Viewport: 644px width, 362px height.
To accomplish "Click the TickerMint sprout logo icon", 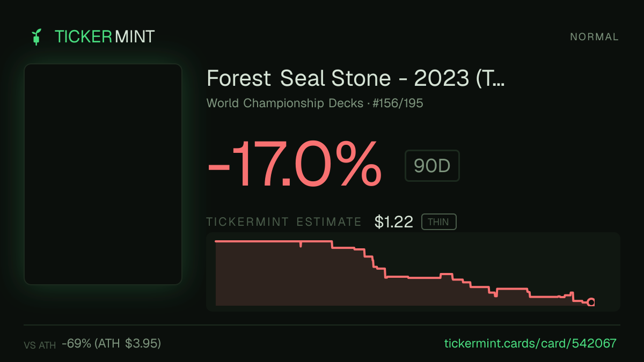I will [36, 36].
